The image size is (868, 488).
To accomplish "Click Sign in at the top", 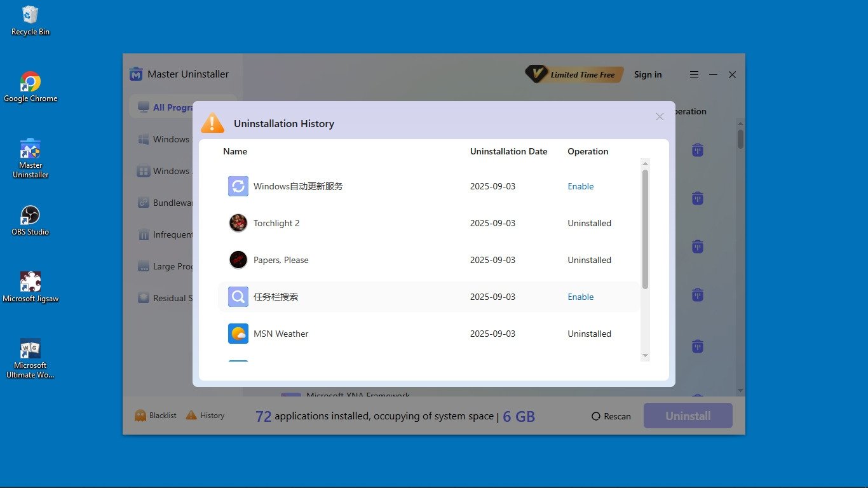I will [x=648, y=74].
